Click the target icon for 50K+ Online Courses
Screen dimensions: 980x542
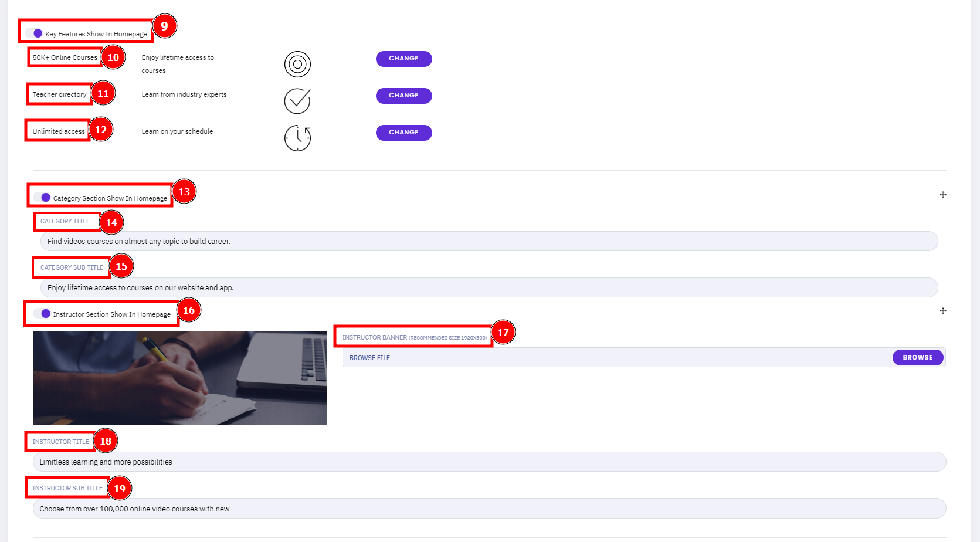tap(297, 64)
